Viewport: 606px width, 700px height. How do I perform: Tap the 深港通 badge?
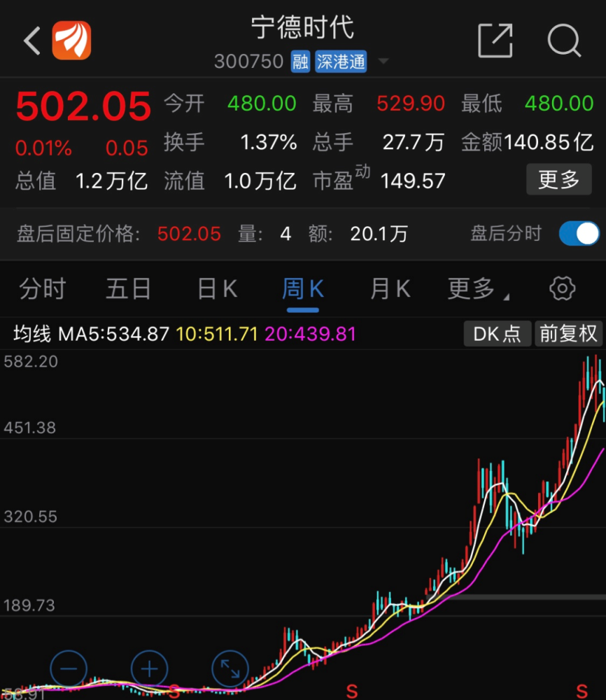[x=341, y=62]
